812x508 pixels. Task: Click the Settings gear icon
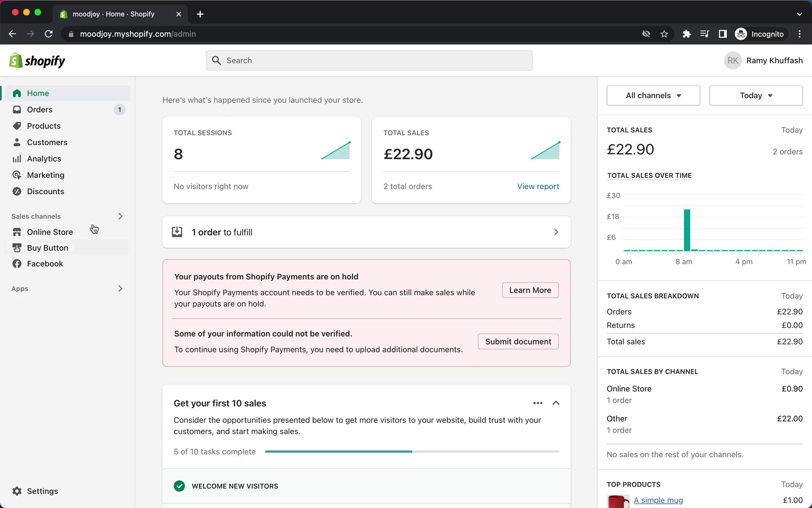click(x=16, y=491)
